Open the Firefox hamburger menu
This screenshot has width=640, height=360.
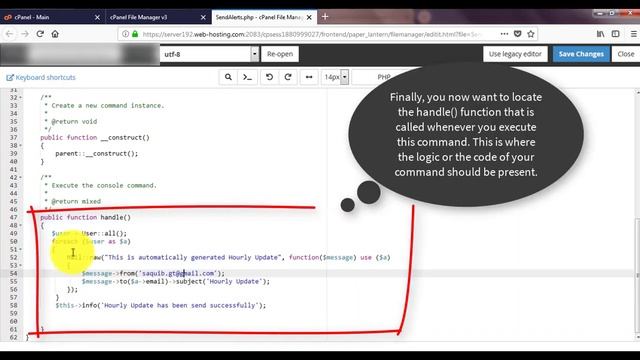coord(633,34)
